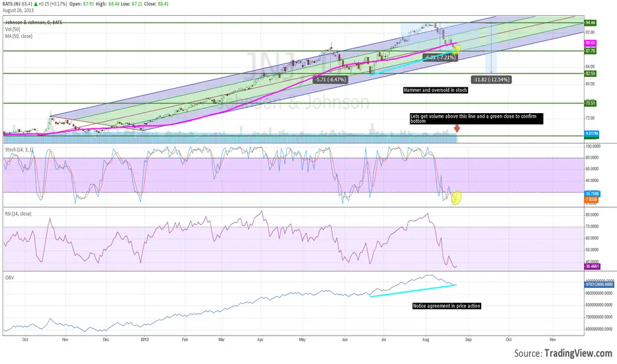Select the -6.92 (-7.21%) measurement label
The height and width of the screenshot is (364, 617).
coord(440,58)
